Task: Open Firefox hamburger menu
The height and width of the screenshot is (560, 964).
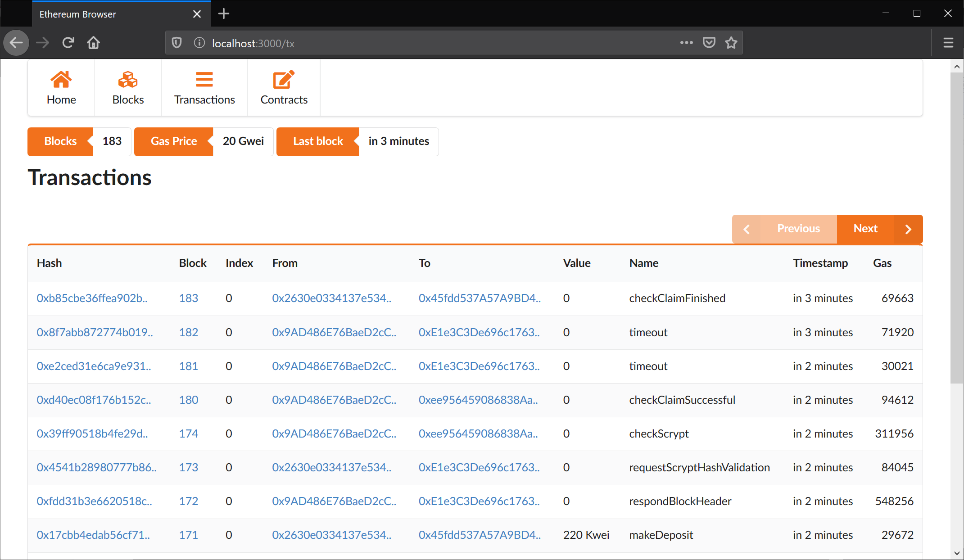Action: (948, 43)
